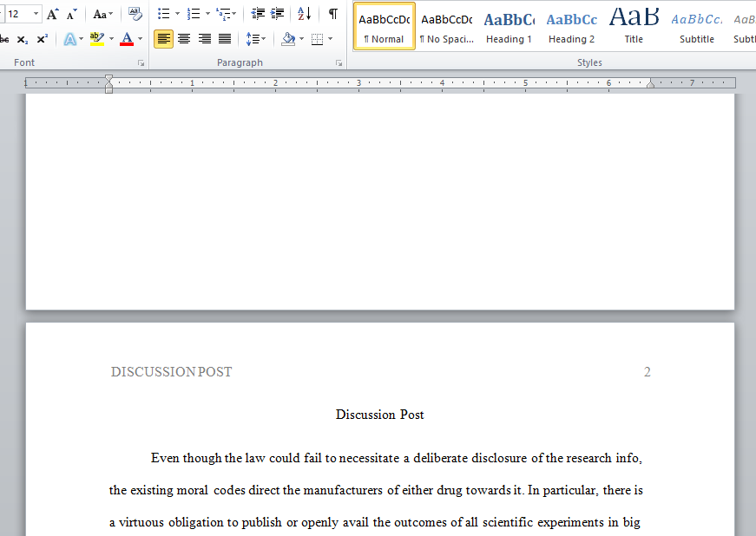
Task: Expand the line spacing dropdown arrow
Action: (264, 39)
